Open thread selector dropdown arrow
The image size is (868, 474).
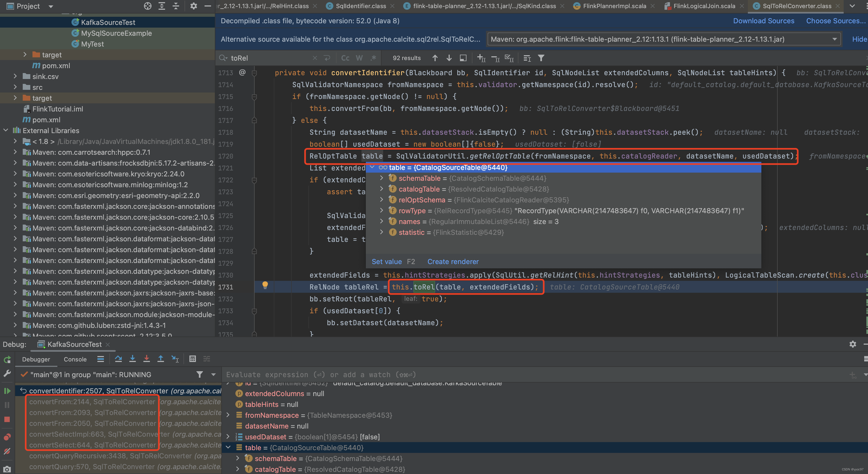pyautogui.click(x=213, y=374)
